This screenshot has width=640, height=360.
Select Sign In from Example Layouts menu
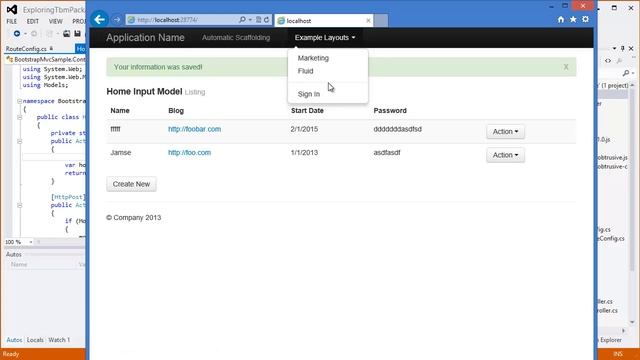pos(309,94)
